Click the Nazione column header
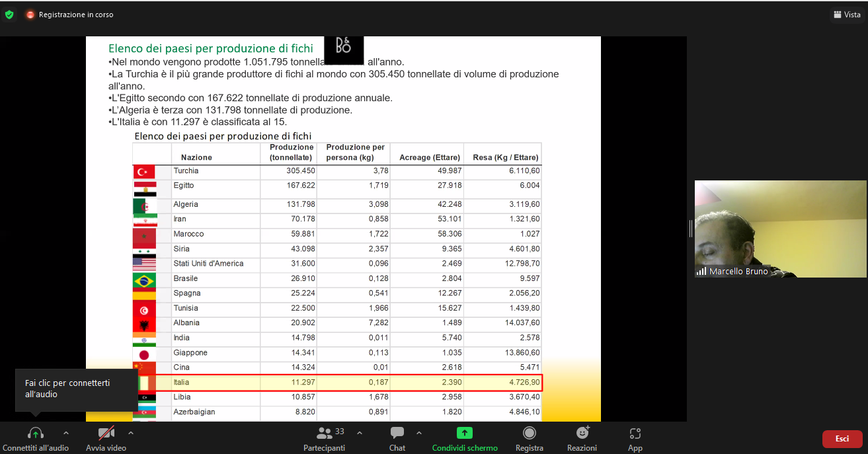Screen dimensions: 868x454 point(196,157)
